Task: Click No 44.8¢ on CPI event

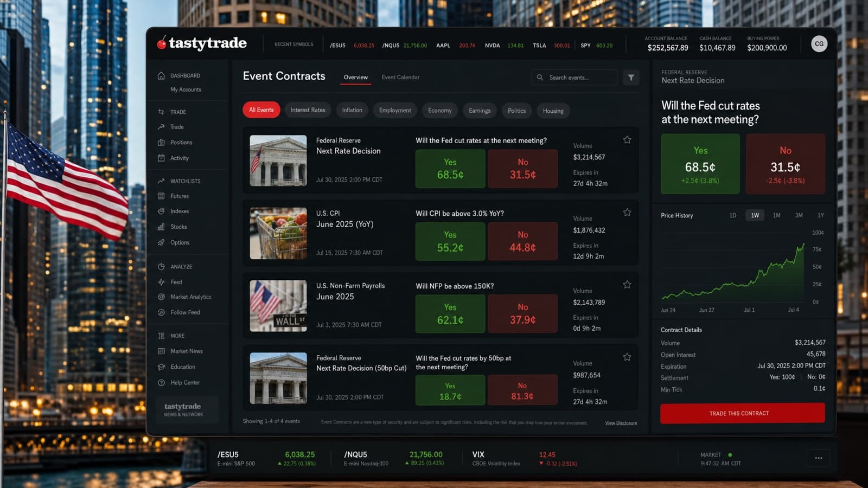Action: click(523, 241)
